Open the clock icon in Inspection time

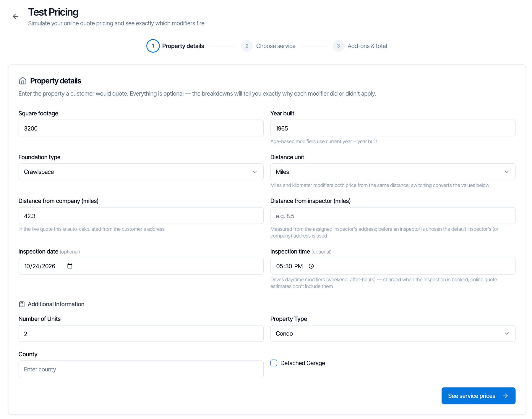[x=311, y=266]
